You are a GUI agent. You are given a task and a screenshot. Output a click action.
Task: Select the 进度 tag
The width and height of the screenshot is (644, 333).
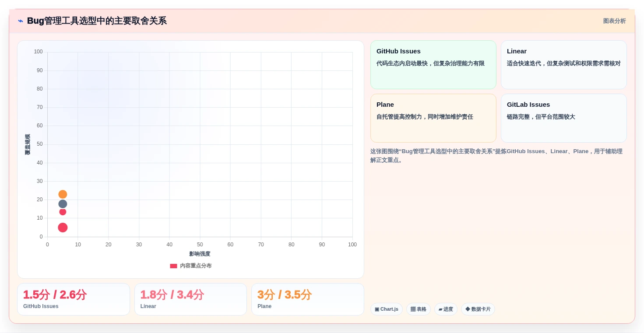[x=446, y=309]
